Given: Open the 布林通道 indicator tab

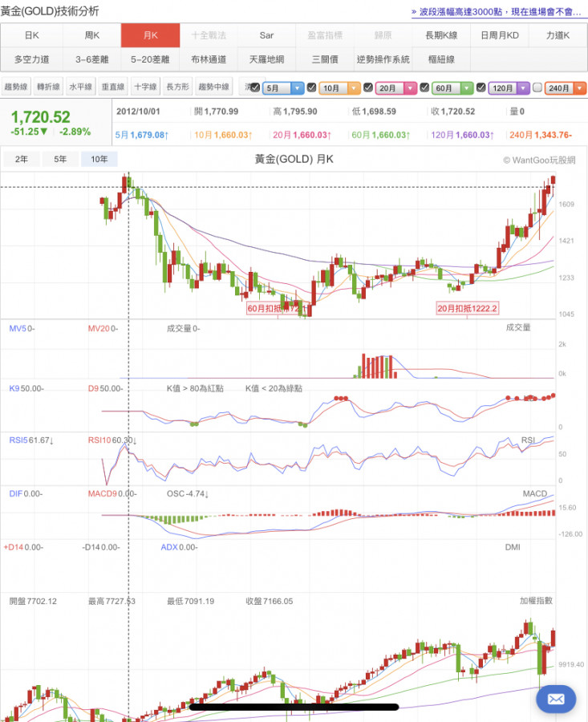Looking at the screenshot, I should [209, 59].
